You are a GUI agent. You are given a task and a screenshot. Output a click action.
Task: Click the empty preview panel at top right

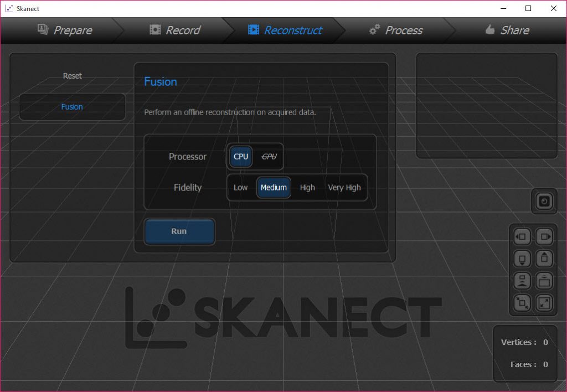pos(487,106)
